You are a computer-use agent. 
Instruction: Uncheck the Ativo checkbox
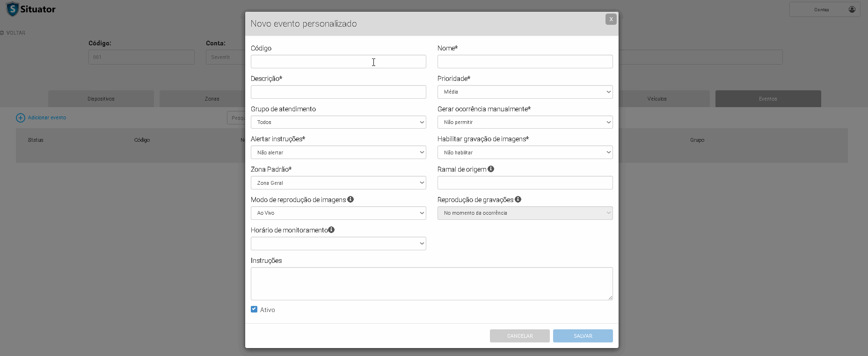click(x=254, y=309)
